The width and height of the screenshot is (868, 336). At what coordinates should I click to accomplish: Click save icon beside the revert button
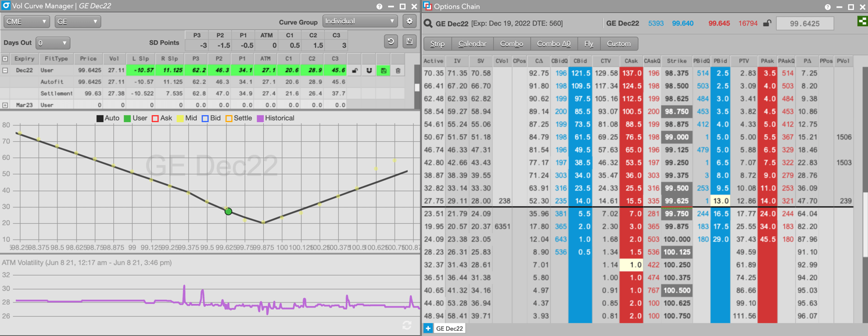(x=409, y=42)
